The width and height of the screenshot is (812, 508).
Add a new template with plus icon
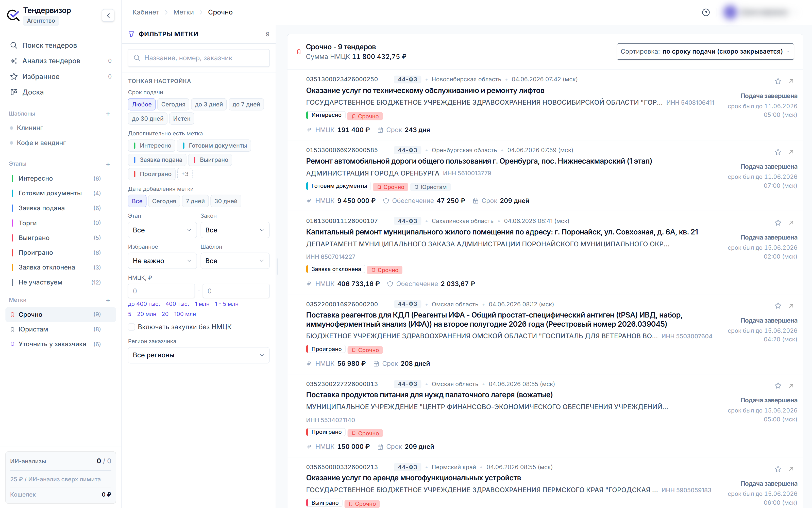pyautogui.click(x=108, y=114)
